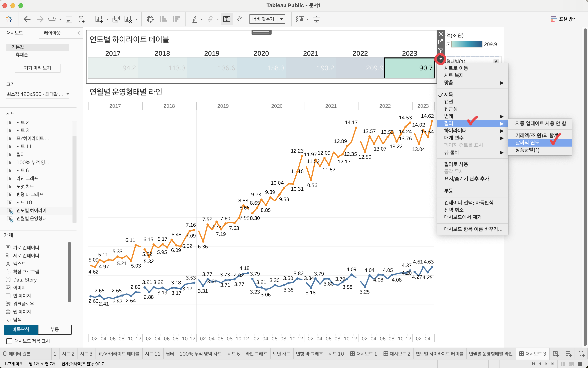Select the 도넛 차트 sheet in the list
The height and width of the screenshot is (368, 588).
(25, 186)
